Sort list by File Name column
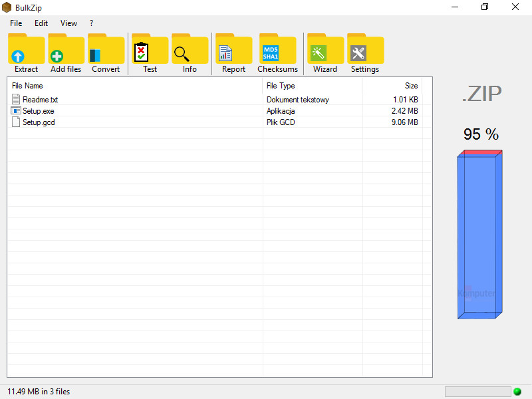Screen dimensions: 532x399 133,86
